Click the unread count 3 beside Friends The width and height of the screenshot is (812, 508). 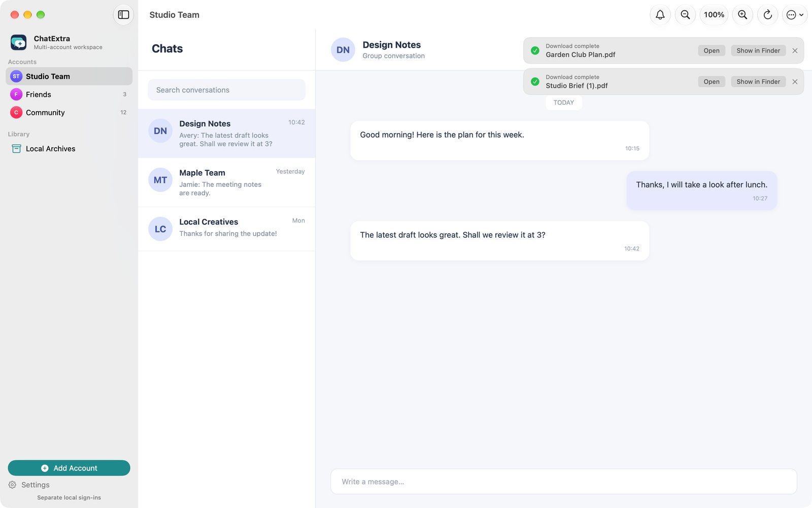(x=124, y=94)
